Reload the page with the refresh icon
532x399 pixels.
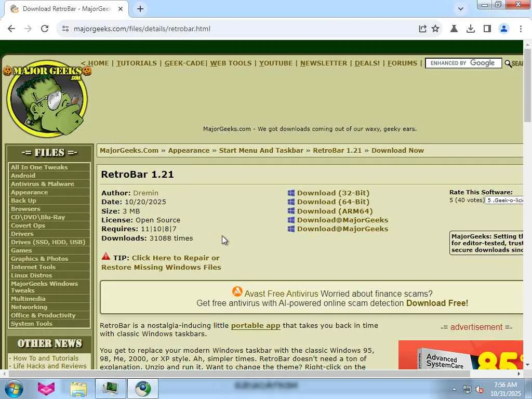(45, 29)
